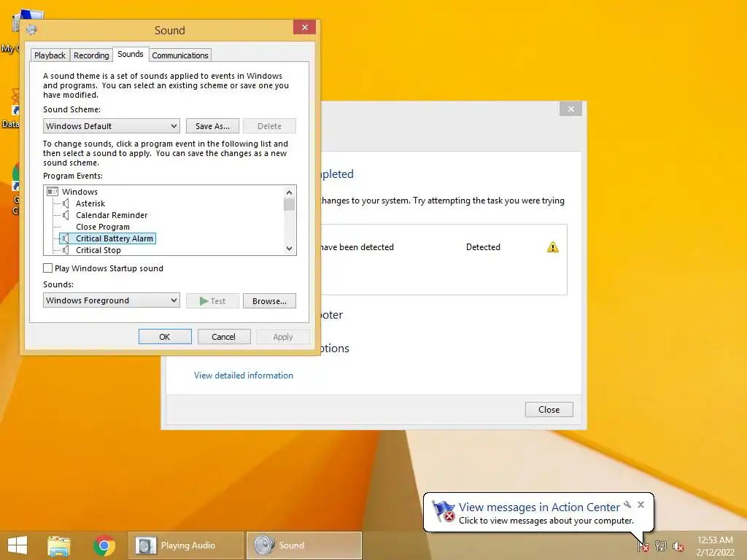
Task: Select Close Program in the events list
Action: point(103,227)
